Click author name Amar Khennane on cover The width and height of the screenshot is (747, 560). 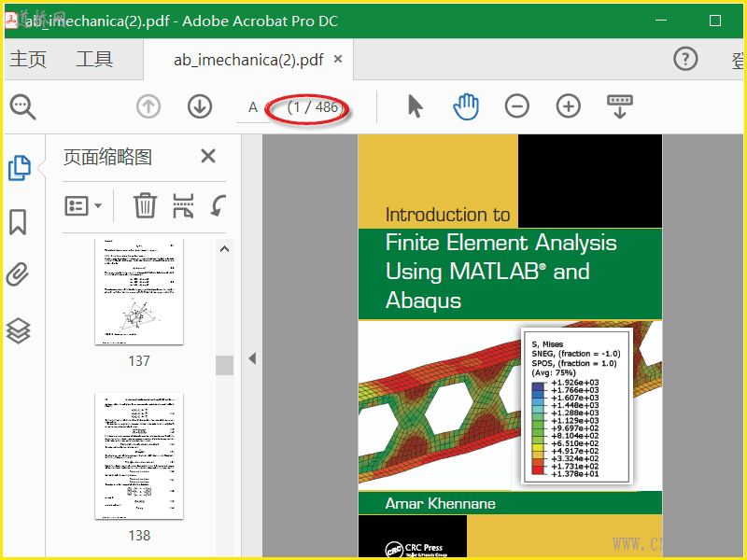click(x=440, y=503)
